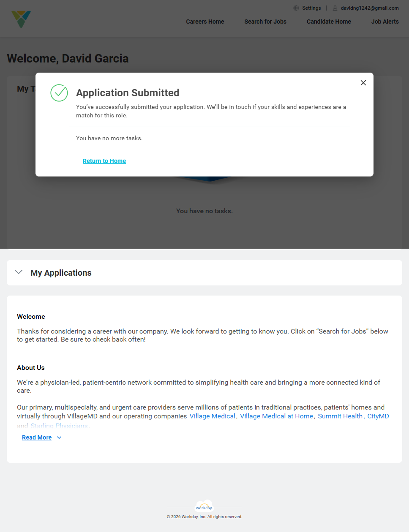
Task: Expand My Applications with the chevron
Action: [x=19, y=272]
